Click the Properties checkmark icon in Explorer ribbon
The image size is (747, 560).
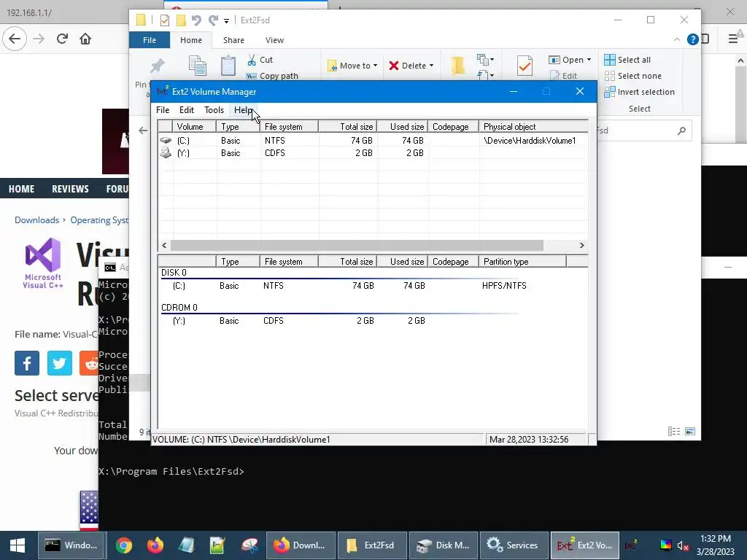[x=525, y=66]
